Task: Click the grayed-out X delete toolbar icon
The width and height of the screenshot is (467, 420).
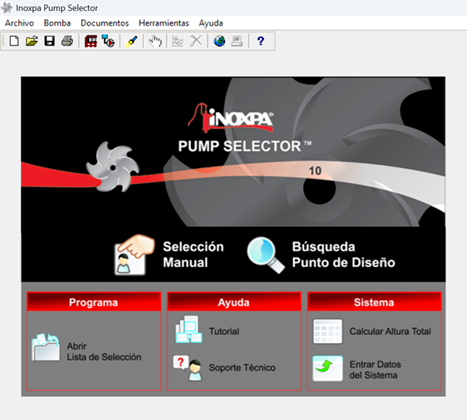Action: 196,41
